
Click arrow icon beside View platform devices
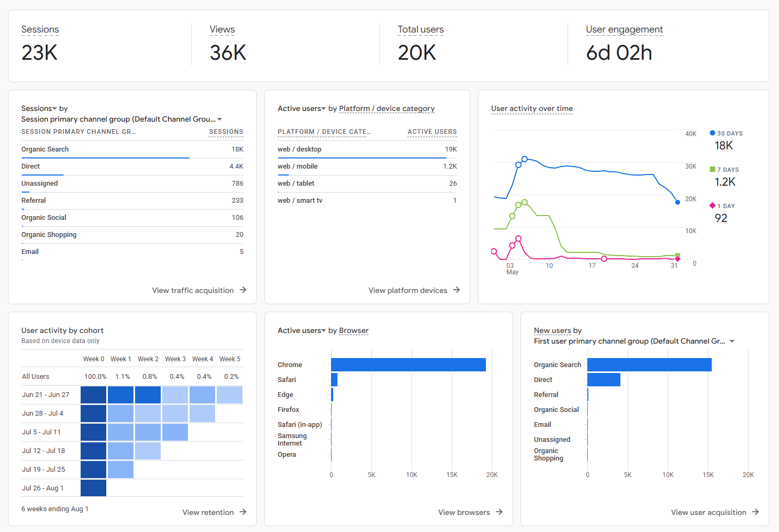click(x=457, y=290)
